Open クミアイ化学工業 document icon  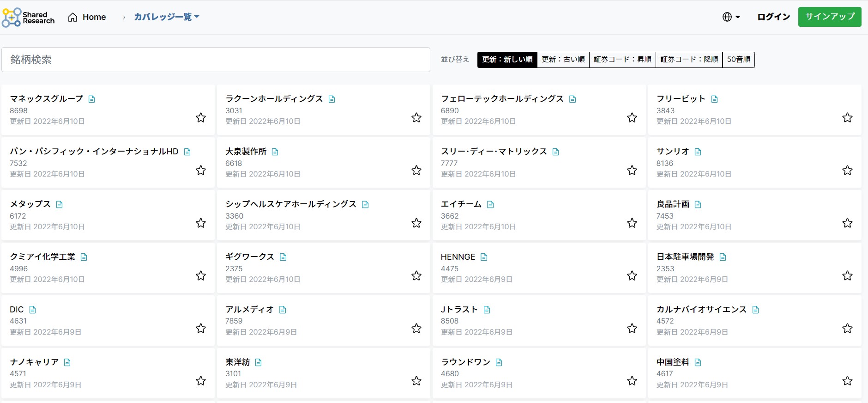click(x=84, y=257)
